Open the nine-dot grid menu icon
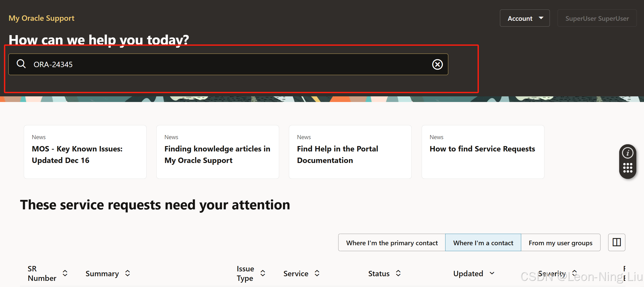This screenshot has width=644, height=287. pyautogui.click(x=627, y=168)
